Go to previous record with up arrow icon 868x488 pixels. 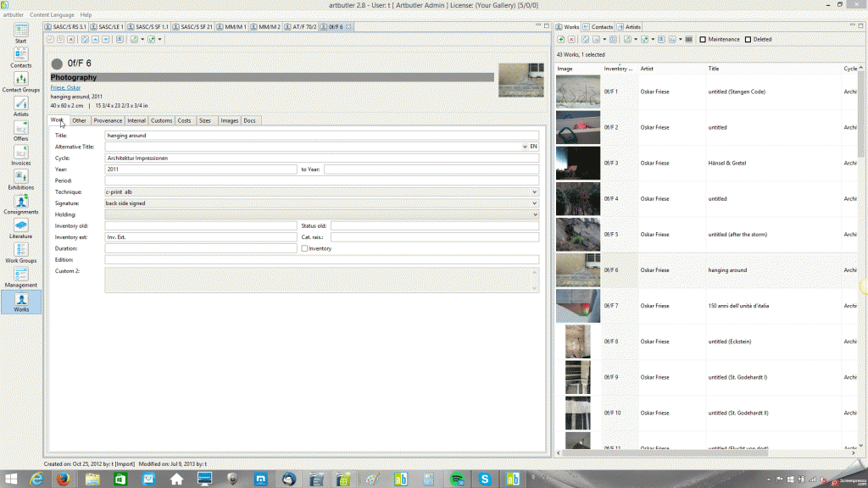click(95, 39)
